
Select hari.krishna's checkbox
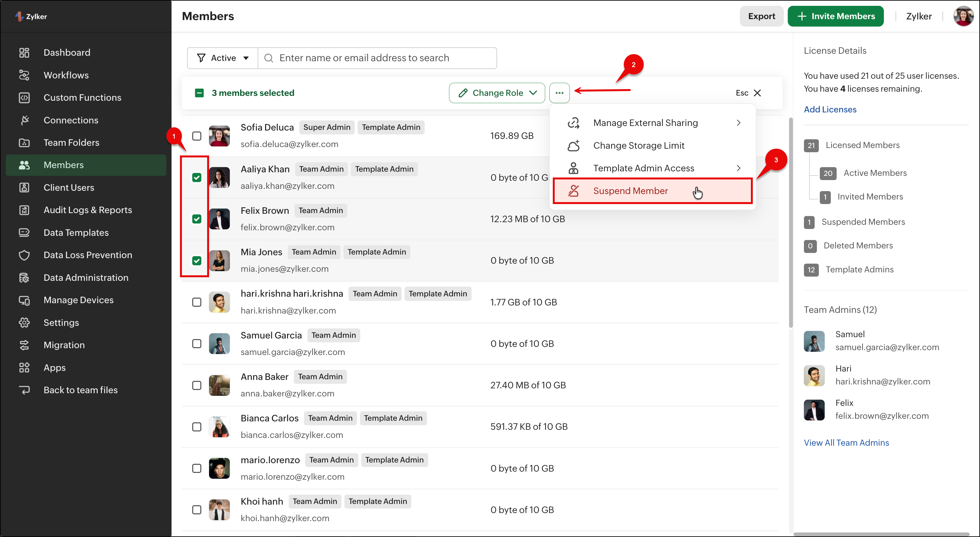pyautogui.click(x=197, y=302)
